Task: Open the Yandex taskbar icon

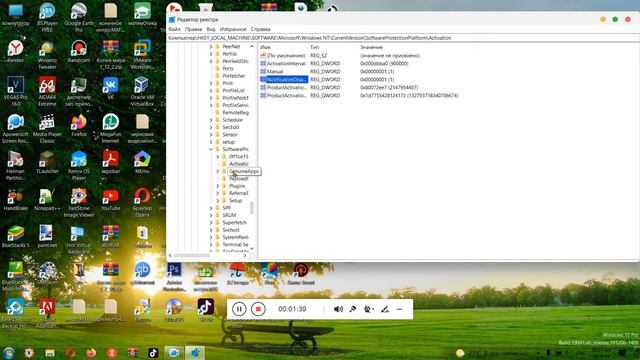Action: [112, 353]
